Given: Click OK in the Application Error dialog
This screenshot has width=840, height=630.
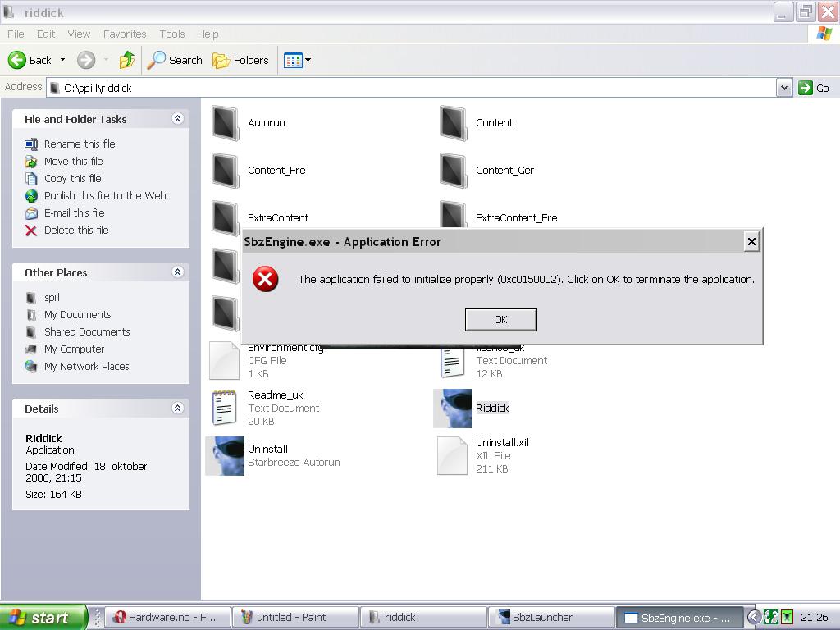Looking at the screenshot, I should [x=500, y=320].
